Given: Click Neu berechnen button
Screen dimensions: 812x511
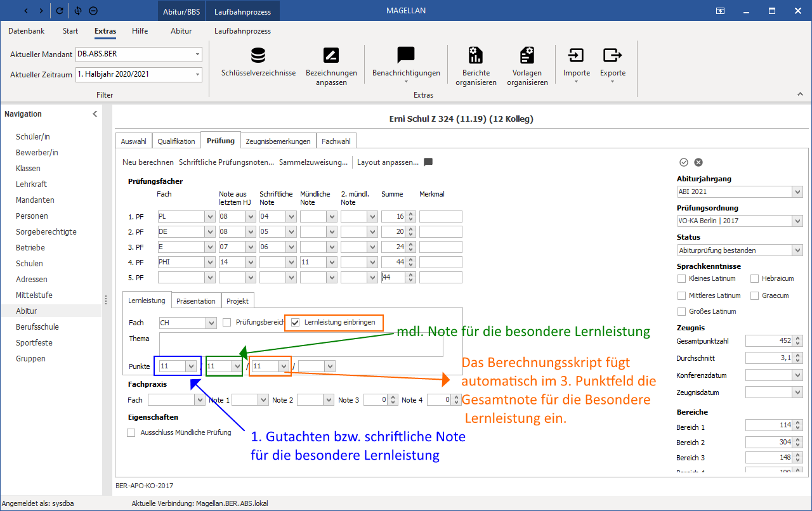Looking at the screenshot, I should 148,162.
